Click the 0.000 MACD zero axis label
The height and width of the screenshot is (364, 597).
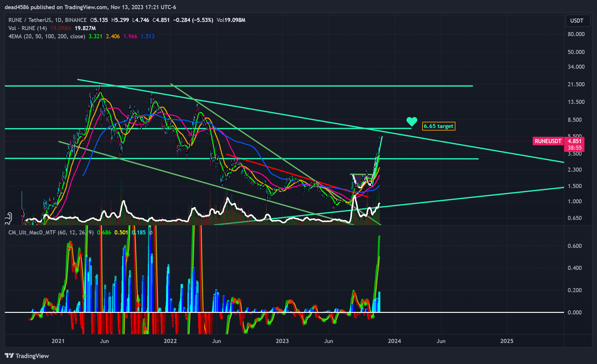574,313
